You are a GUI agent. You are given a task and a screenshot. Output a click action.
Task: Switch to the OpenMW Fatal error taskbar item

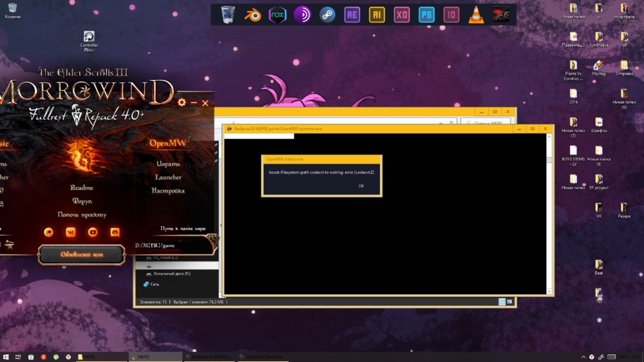[x=263, y=357]
